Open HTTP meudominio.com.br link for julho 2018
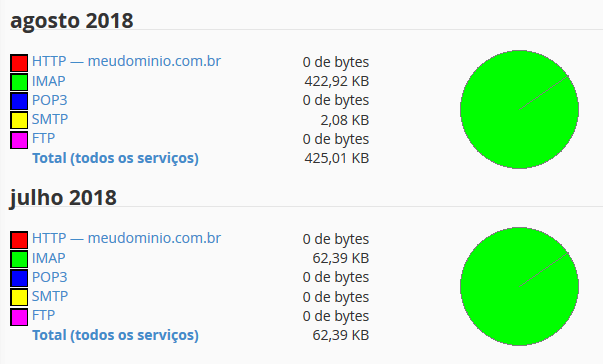Image resolution: width=603 pixels, height=364 pixels. [126, 238]
